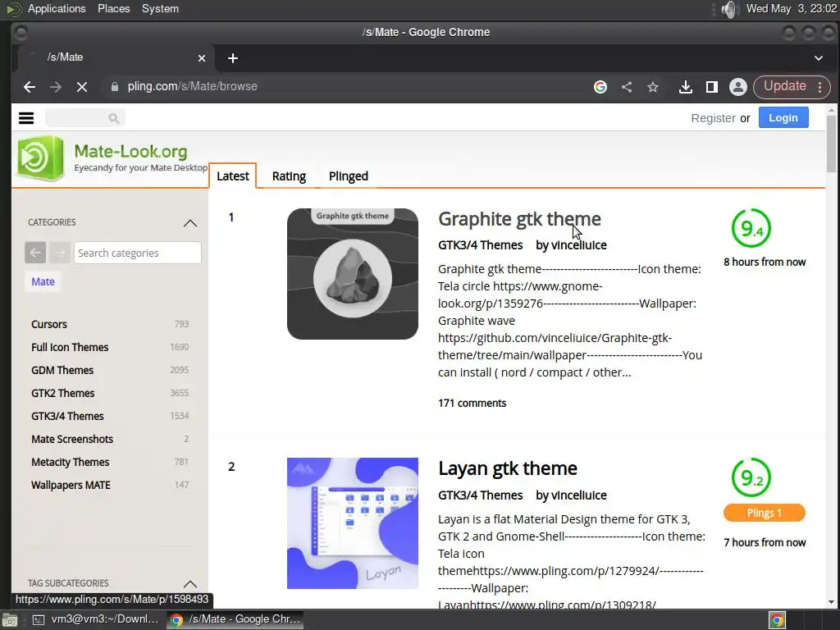Image resolution: width=840 pixels, height=630 pixels.
Task: Open the GDM Themes category
Action: [x=62, y=371]
